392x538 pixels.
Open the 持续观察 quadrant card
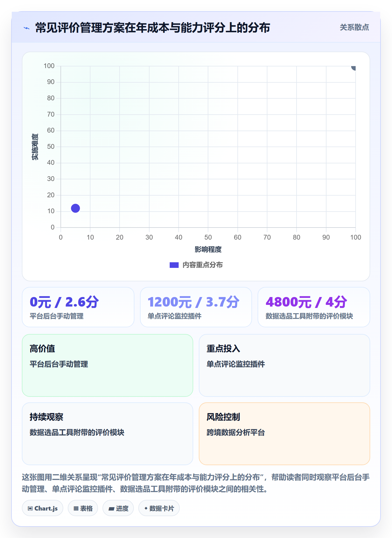coord(108,434)
